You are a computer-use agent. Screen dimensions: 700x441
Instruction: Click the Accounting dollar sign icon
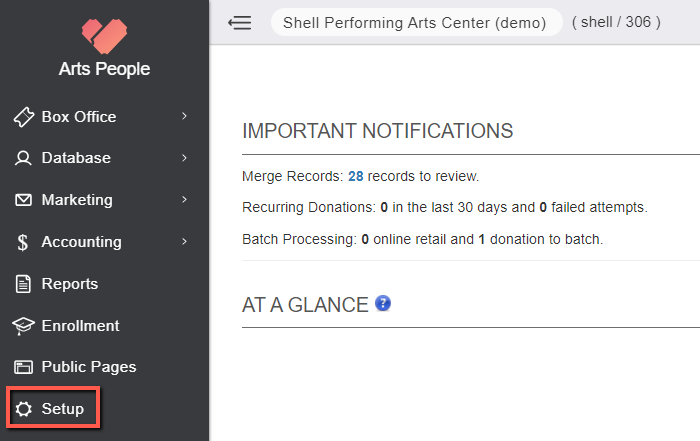22,242
